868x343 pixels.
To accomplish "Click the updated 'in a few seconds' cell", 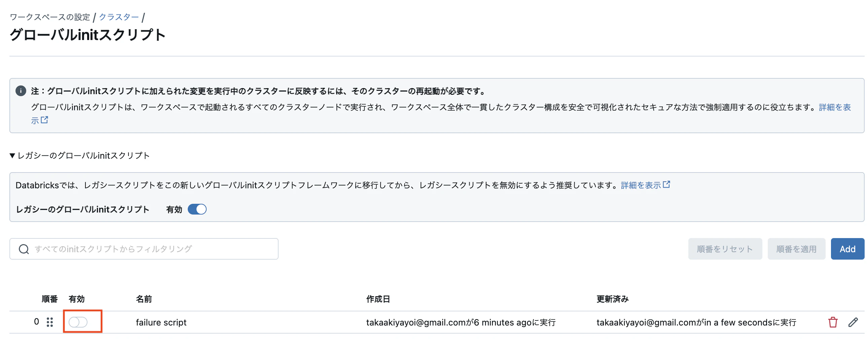I will click(x=696, y=322).
